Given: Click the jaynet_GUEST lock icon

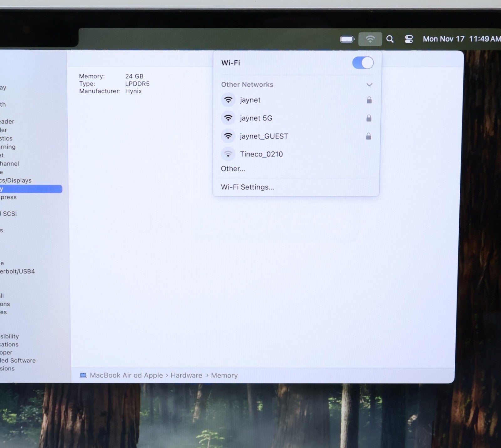Looking at the screenshot, I should tap(369, 136).
